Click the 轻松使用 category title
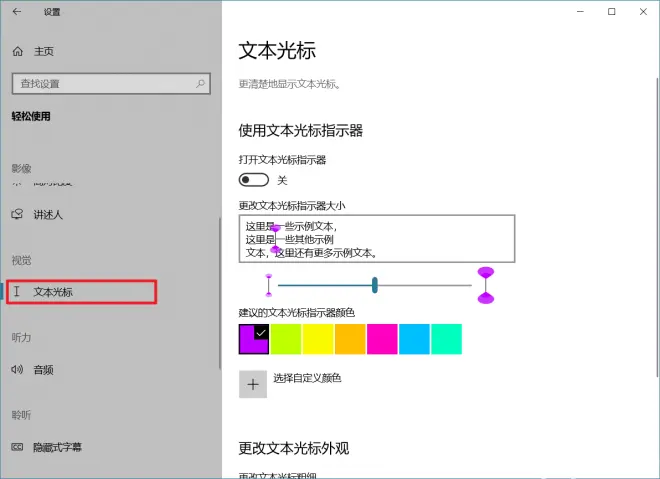 [x=31, y=116]
